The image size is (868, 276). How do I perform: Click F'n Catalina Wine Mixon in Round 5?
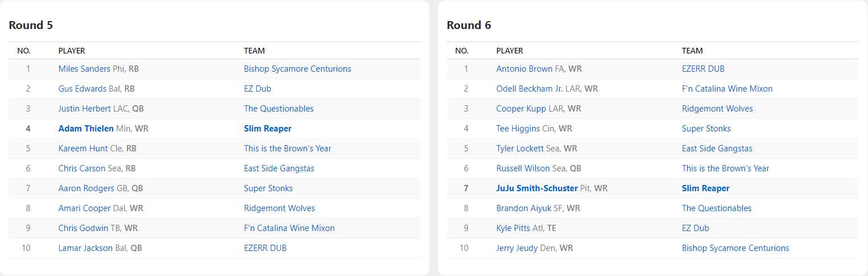click(x=289, y=228)
